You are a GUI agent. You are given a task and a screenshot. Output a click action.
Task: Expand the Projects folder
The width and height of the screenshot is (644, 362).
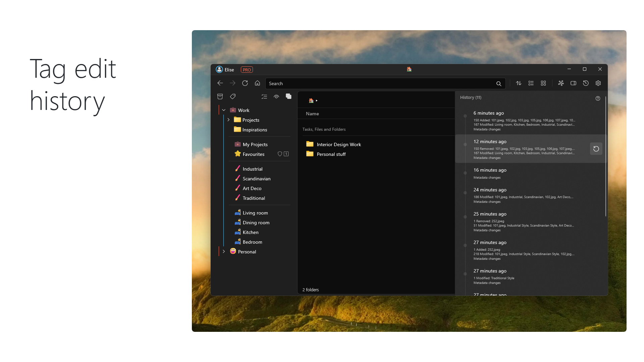(228, 120)
